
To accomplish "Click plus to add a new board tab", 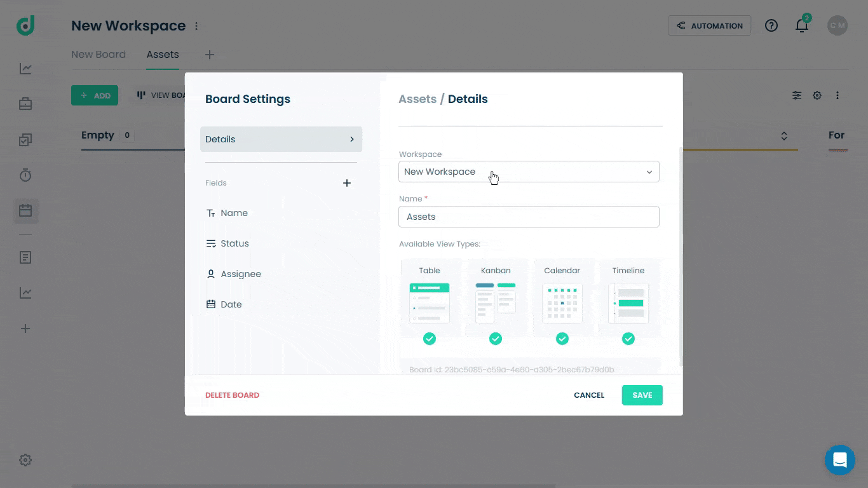I will (x=210, y=55).
